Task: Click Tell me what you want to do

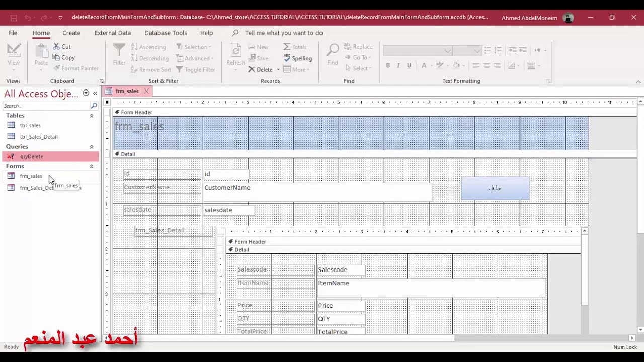Action: (284, 33)
